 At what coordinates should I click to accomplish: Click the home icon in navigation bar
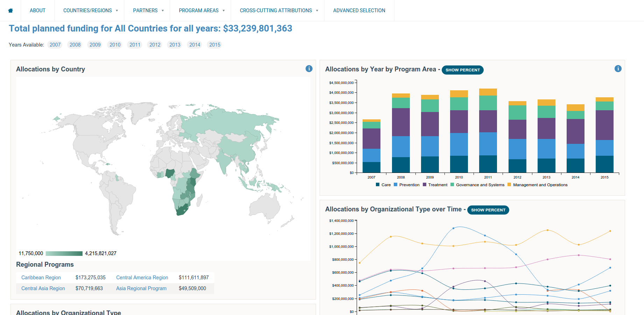(x=10, y=10)
